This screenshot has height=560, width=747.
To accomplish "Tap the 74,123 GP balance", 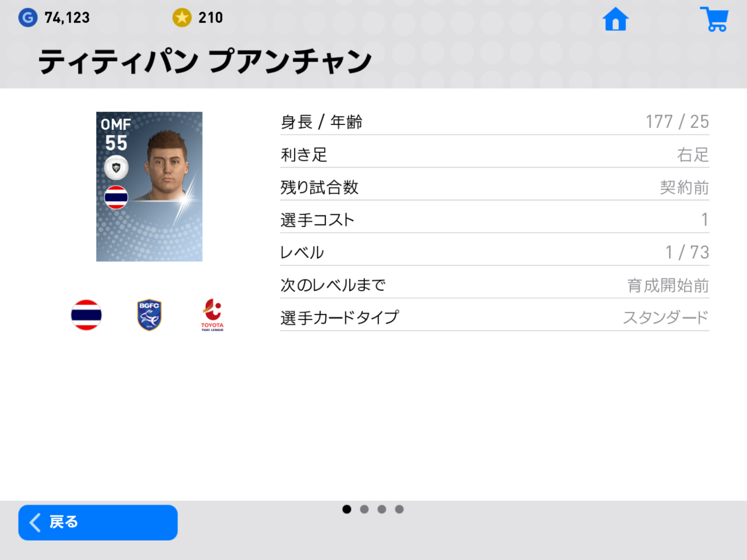I will tap(67, 17).
